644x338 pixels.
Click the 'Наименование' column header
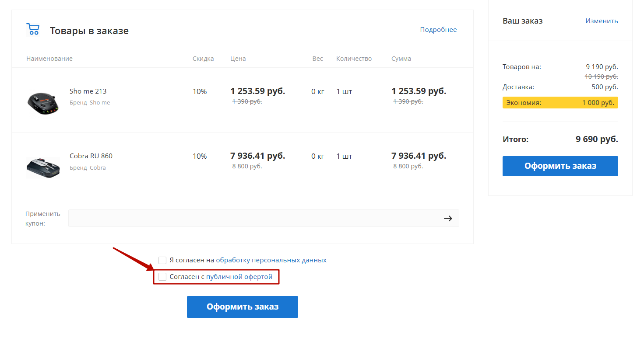click(49, 59)
